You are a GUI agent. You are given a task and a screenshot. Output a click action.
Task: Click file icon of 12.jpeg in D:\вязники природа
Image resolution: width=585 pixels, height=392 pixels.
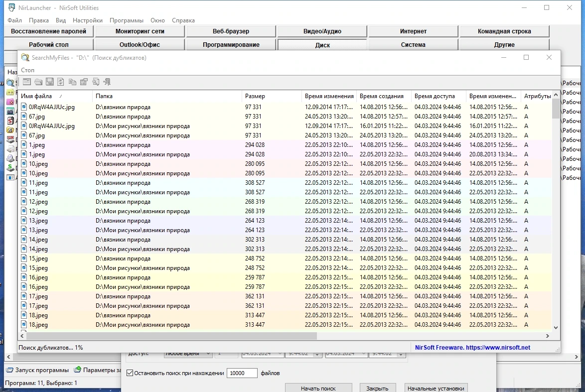[x=24, y=201]
